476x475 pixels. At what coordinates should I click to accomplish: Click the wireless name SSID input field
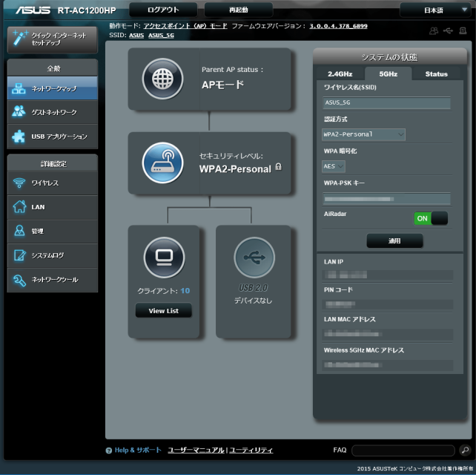(x=386, y=102)
